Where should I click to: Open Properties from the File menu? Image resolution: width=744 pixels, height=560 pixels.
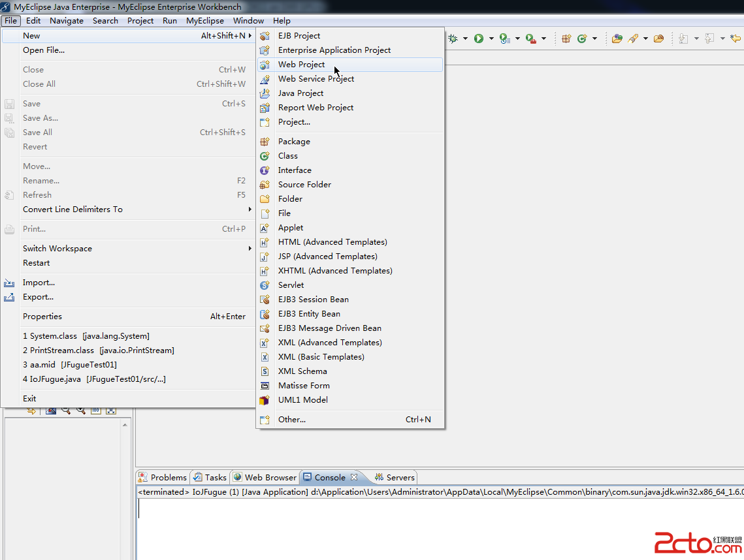(128, 317)
